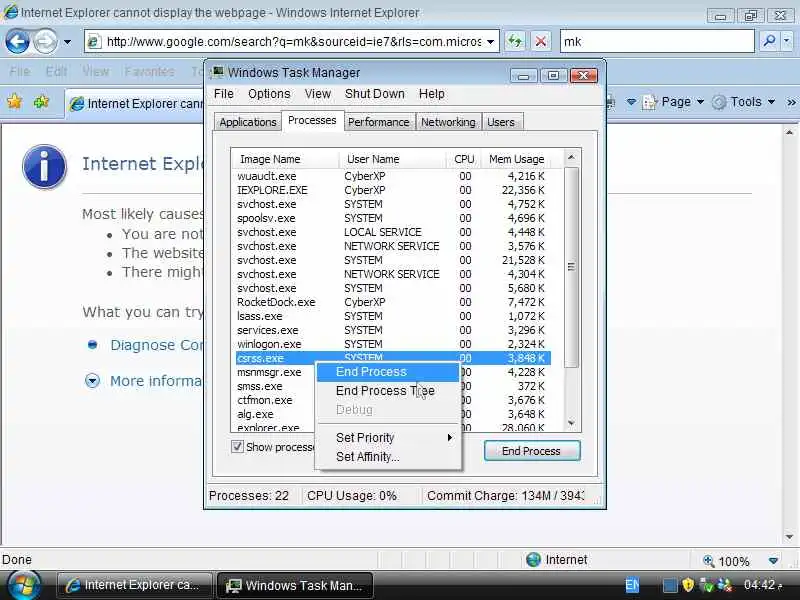Screen dimensions: 800x600
Task: Select the Internet Explorer taskbar button
Action: point(134,585)
